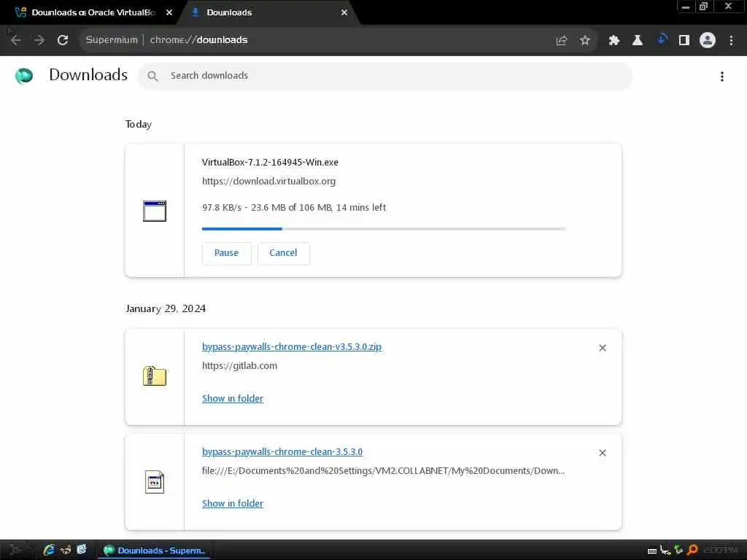Cancel the VirtualBox download
Viewport: 747px width, 560px height.
click(284, 253)
